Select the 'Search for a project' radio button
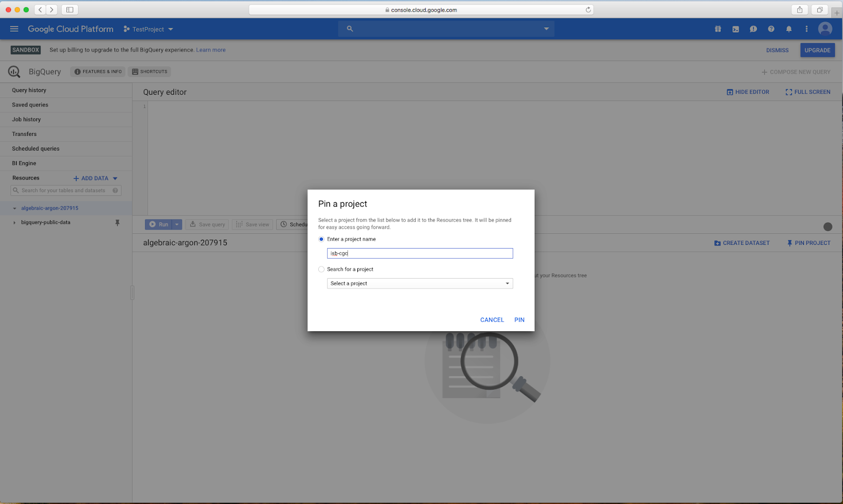This screenshot has height=504, width=843. tap(321, 269)
